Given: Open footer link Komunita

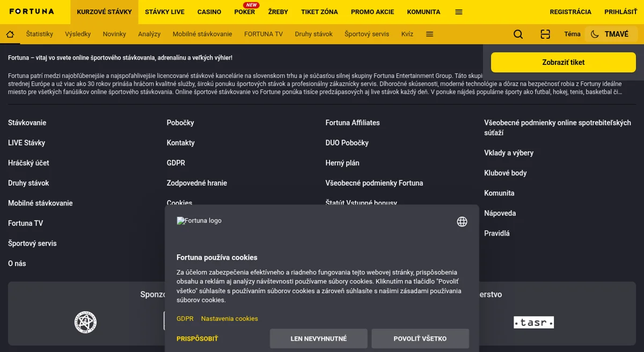Looking at the screenshot, I should pyautogui.click(x=499, y=193).
